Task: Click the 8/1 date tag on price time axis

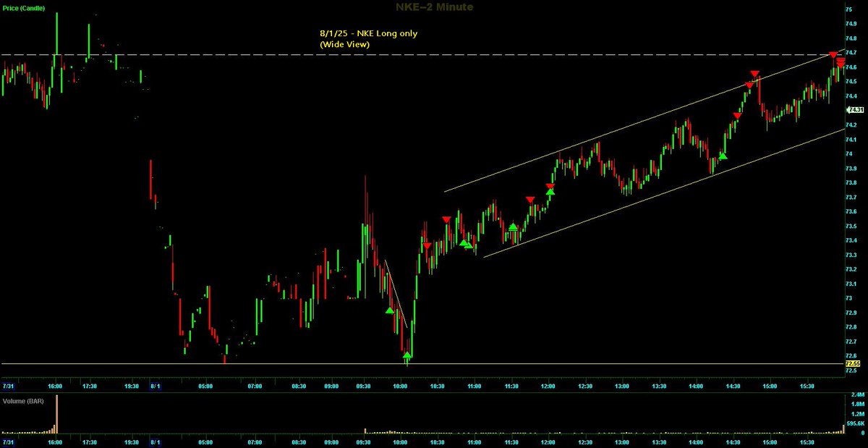Action: 154,386
